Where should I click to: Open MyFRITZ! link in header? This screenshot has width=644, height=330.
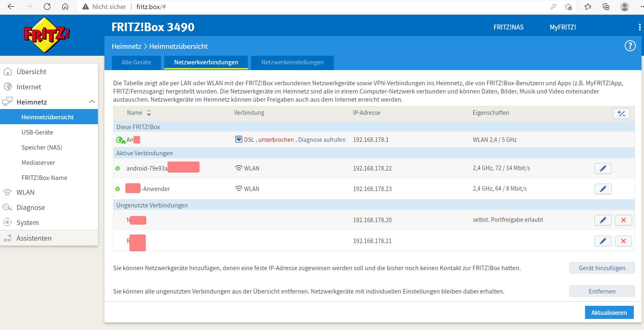(x=562, y=27)
